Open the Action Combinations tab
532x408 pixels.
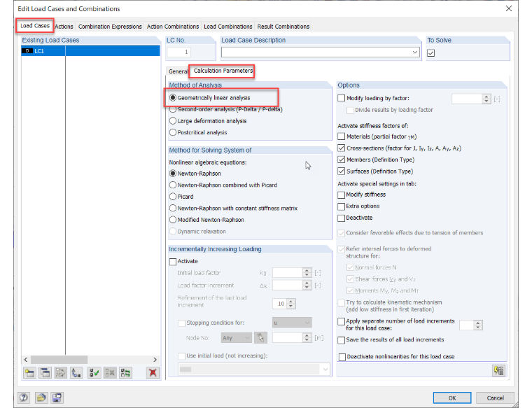click(x=173, y=27)
